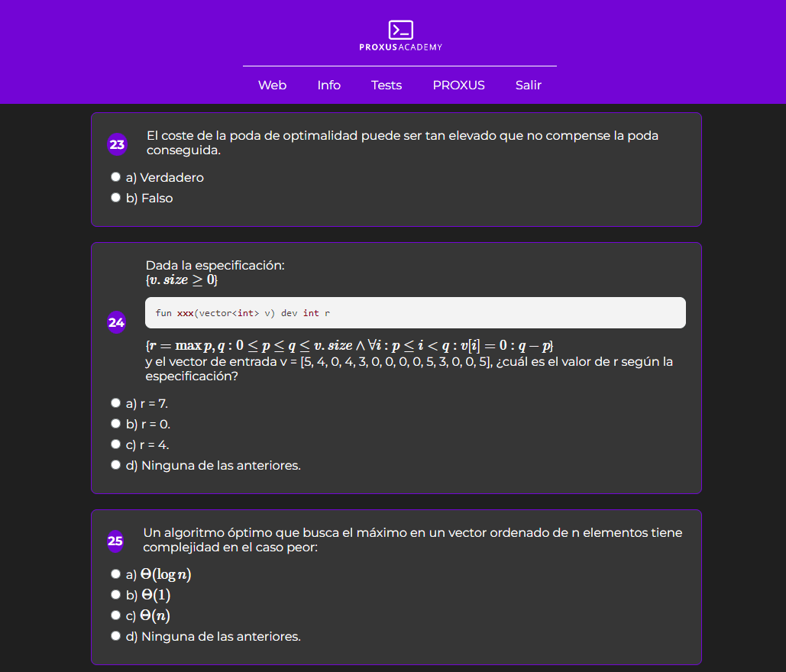Select Falso for question 23
Screen dimensions: 786x672
point(116,198)
